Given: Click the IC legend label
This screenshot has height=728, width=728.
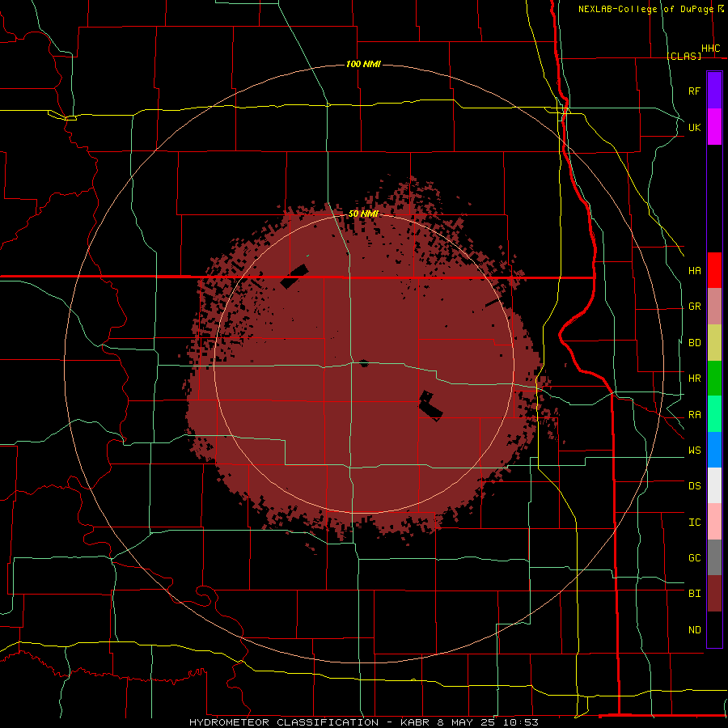Looking at the screenshot, I should [x=695, y=523].
